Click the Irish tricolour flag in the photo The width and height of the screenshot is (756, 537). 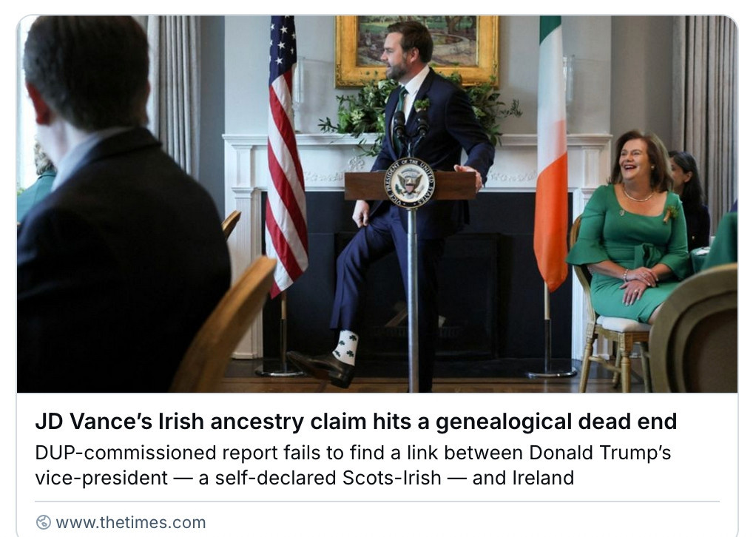pos(551,155)
